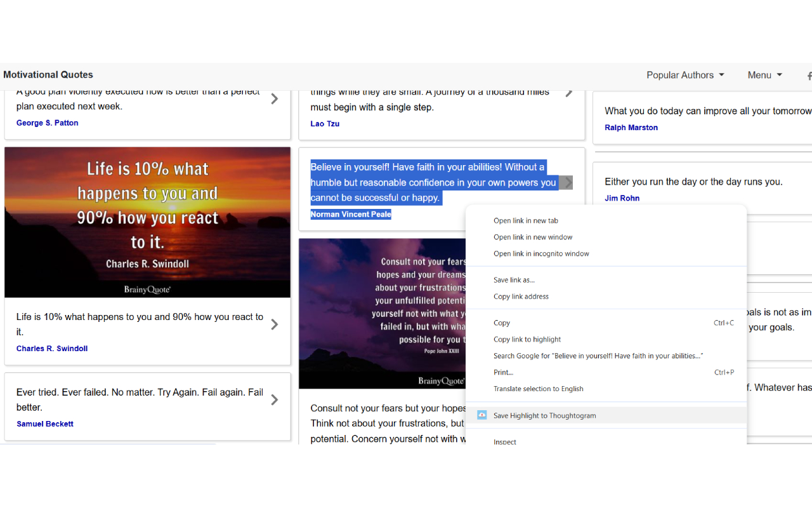
Task: Choose Save Highlight to Thoughtogram
Action: coord(544,415)
